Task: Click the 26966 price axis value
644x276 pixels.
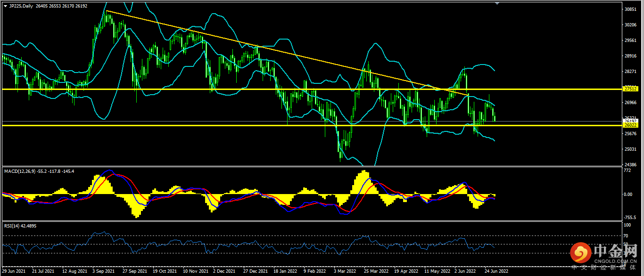Action: point(630,103)
